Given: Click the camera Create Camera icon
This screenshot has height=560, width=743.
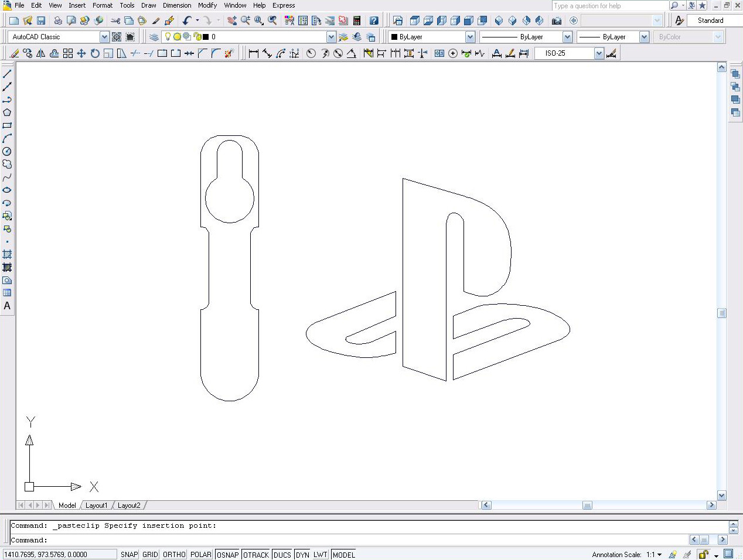Looking at the screenshot, I should click(x=557, y=21).
